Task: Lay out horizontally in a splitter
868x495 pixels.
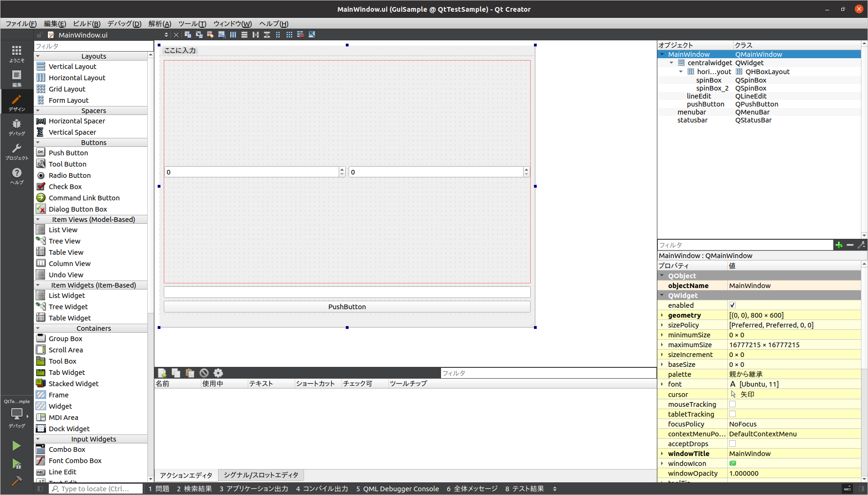Action: coord(256,35)
